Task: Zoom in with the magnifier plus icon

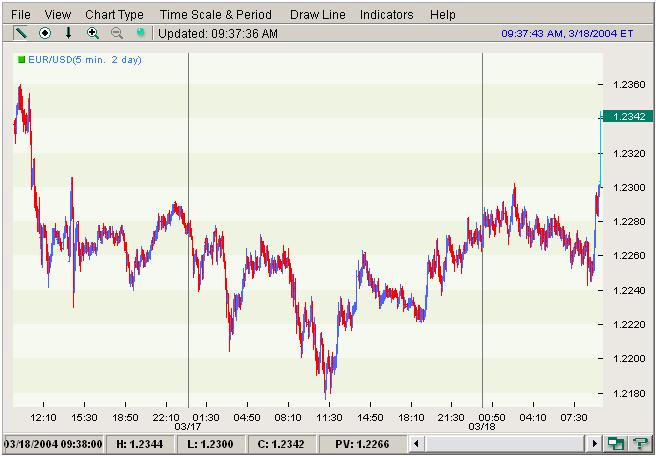Action: click(x=92, y=33)
